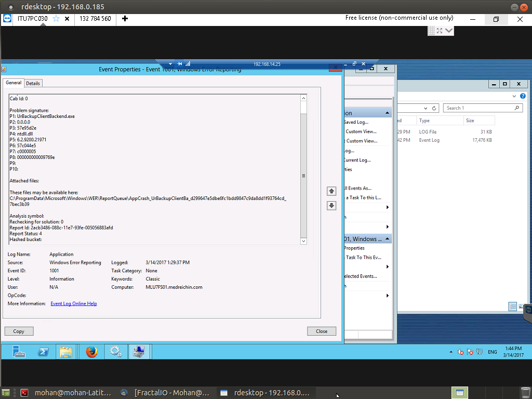Open File Explorer from the taskbar
Image resolution: width=532 pixels, height=399 pixels.
pos(66,352)
